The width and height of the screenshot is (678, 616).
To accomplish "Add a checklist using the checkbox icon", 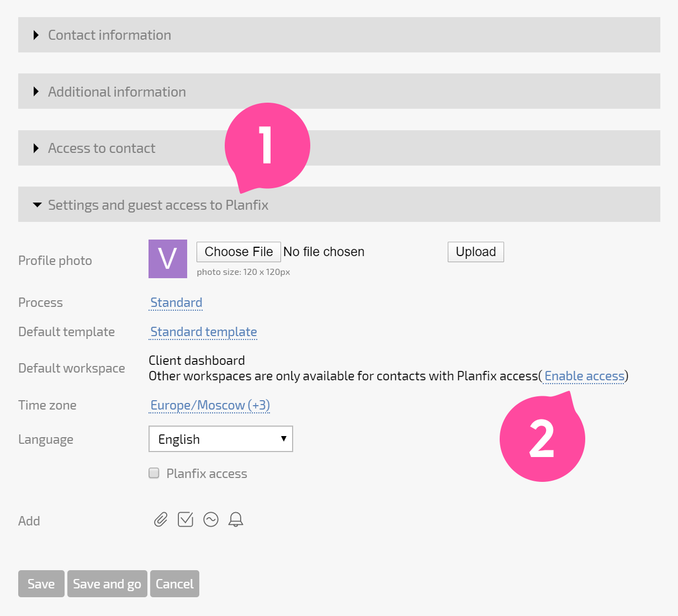I will 186,519.
